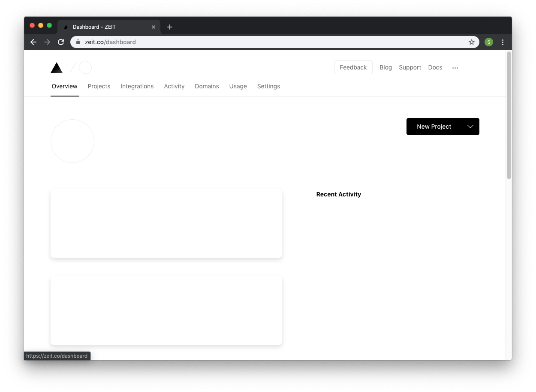
Task: Switch to the Activity tab
Action: point(174,86)
